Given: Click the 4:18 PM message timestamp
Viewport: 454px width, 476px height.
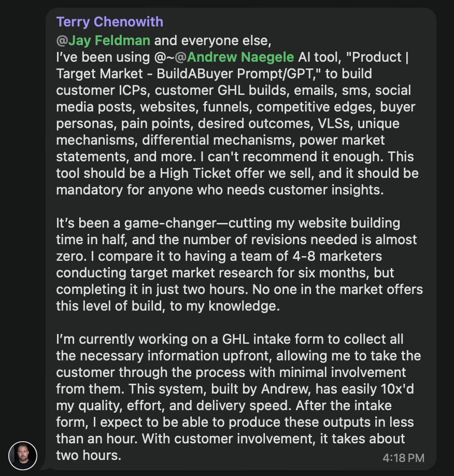Looking at the screenshot, I should coord(404,458).
